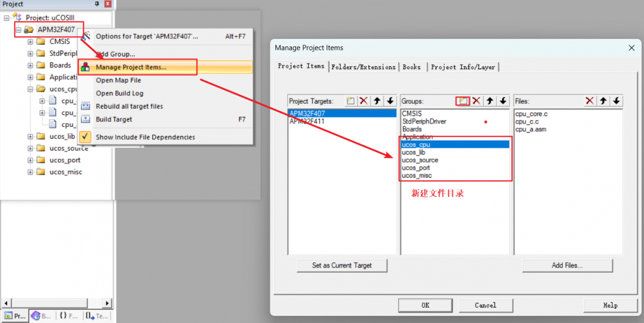Click Set as Current Target button

[x=342, y=265]
